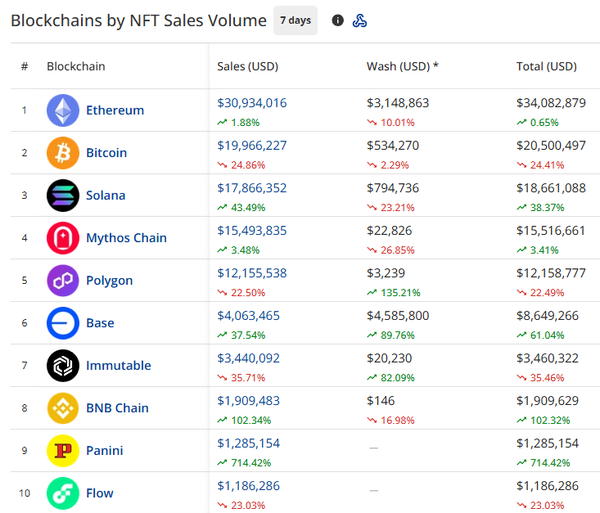
Task: Click the Mythos Chain logo icon
Action: 62,238
